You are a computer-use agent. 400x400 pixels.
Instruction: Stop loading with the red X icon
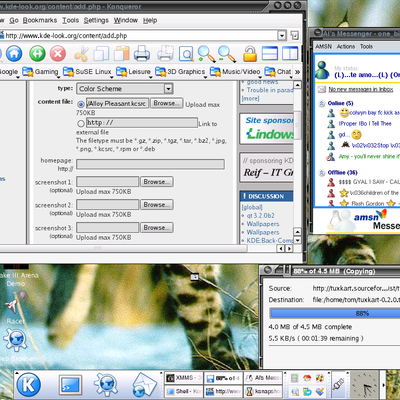point(58,53)
